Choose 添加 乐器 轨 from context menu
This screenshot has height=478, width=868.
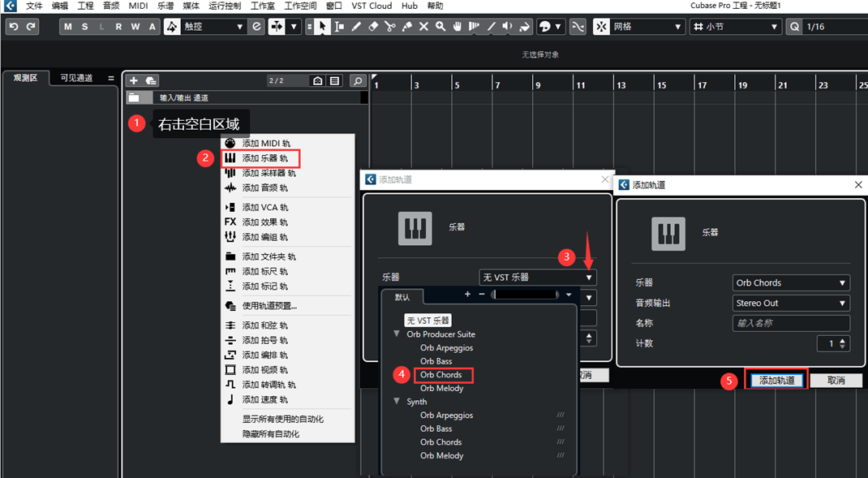pyautogui.click(x=265, y=158)
